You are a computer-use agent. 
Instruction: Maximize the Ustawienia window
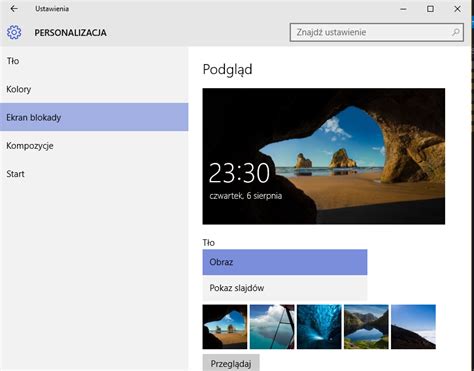coord(430,9)
